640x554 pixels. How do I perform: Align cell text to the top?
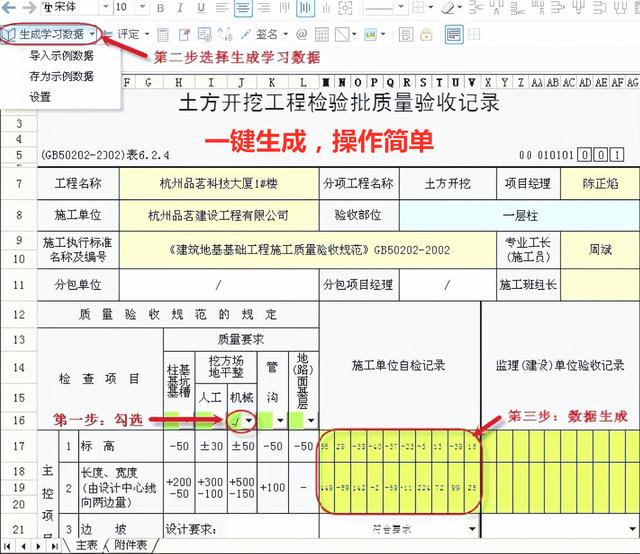coord(284,8)
